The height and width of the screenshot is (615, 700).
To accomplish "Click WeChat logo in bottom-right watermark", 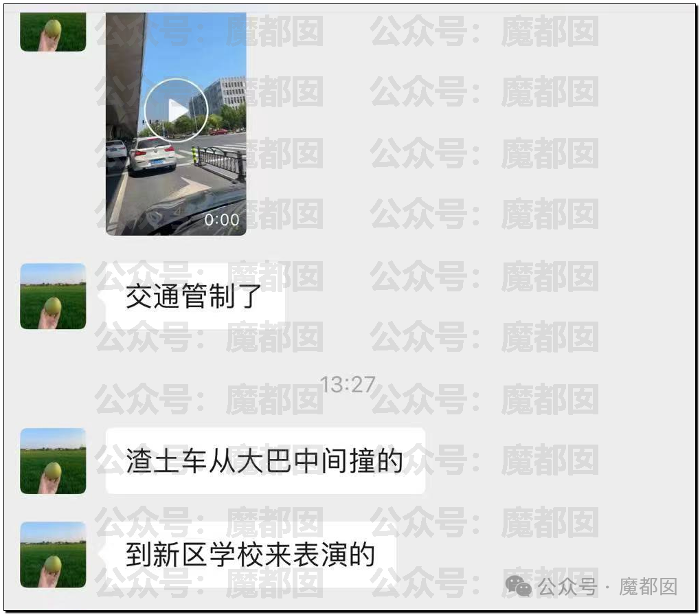I will click(x=518, y=586).
